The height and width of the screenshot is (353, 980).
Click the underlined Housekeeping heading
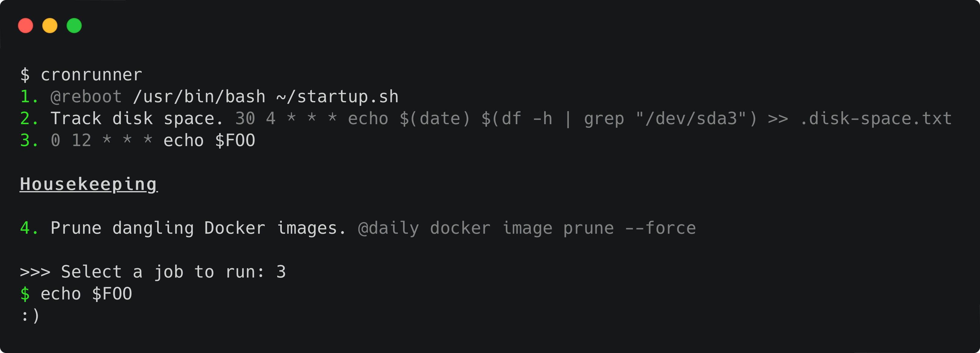(x=88, y=184)
